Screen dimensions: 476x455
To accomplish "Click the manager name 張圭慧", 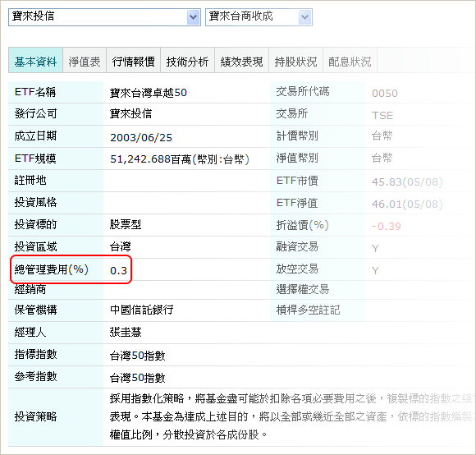I will click(126, 332).
